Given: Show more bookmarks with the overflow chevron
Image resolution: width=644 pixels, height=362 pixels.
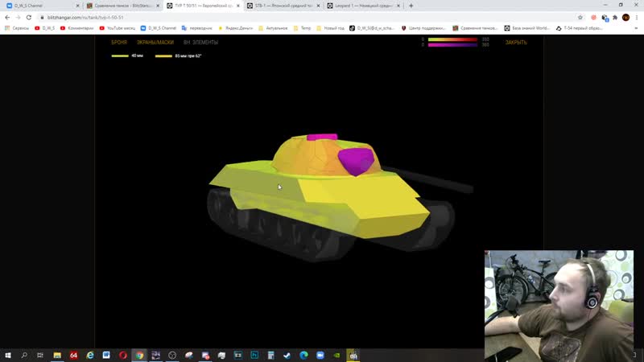Looking at the screenshot, I should click(636, 28).
